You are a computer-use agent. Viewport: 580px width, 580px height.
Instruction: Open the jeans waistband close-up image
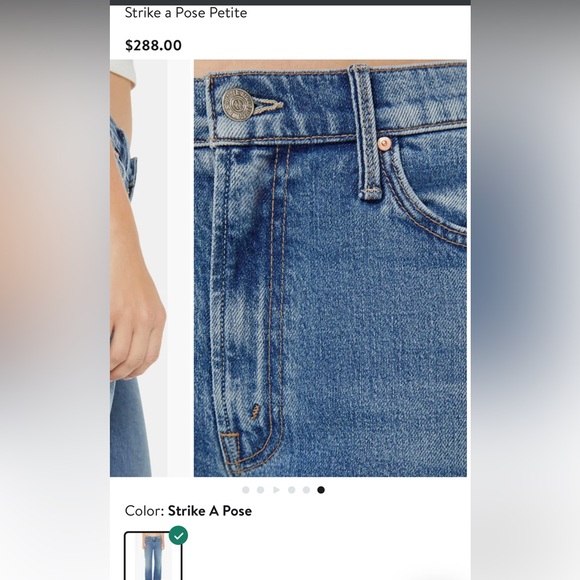tap(330, 268)
